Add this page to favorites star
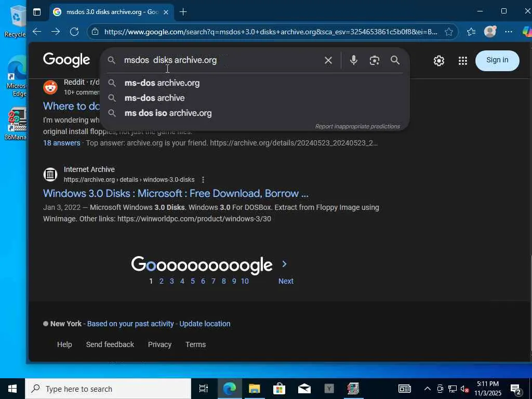The image size is (532, 399). (x=449, y=32)
